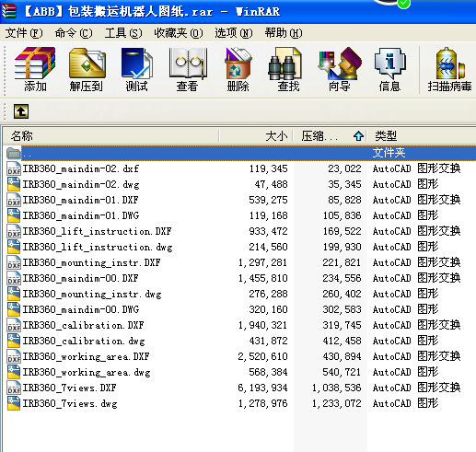Select file IRB360_maindim-01.DXF
The width and height of the screenshot is (476, 452).
[x=81, y=200]
